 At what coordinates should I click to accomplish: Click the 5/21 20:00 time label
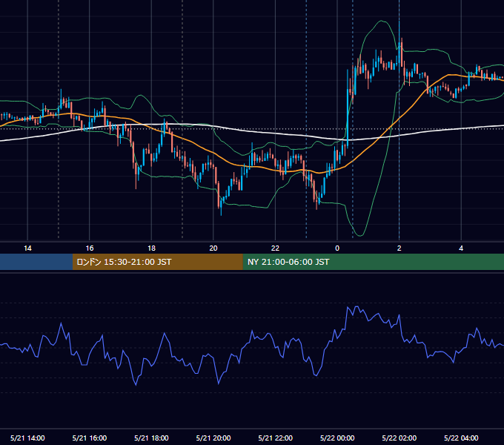tap(213, 438)
